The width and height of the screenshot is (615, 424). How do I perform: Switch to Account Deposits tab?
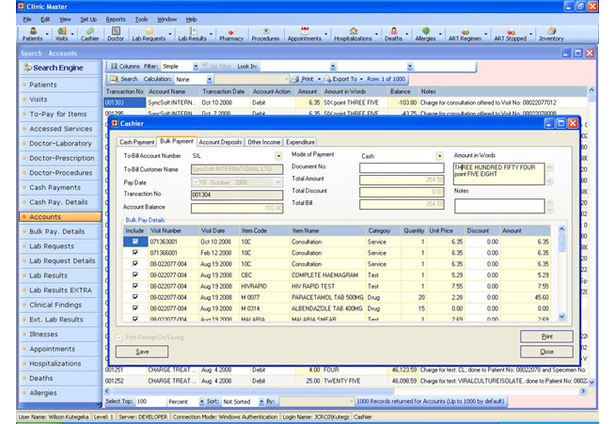coord(220,142)
